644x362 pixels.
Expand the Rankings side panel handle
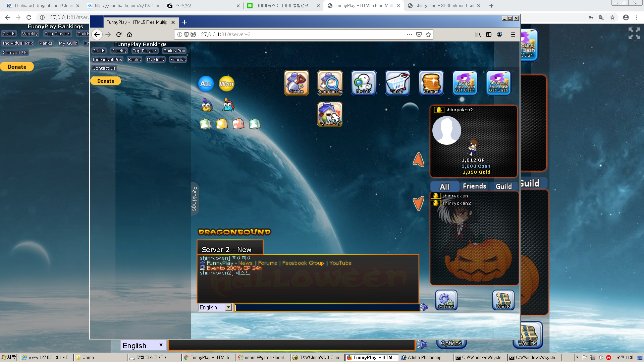click(194, 198)
